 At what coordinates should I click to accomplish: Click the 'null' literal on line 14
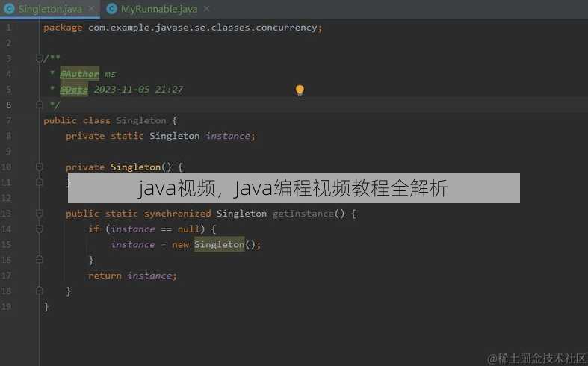[188, 229]
